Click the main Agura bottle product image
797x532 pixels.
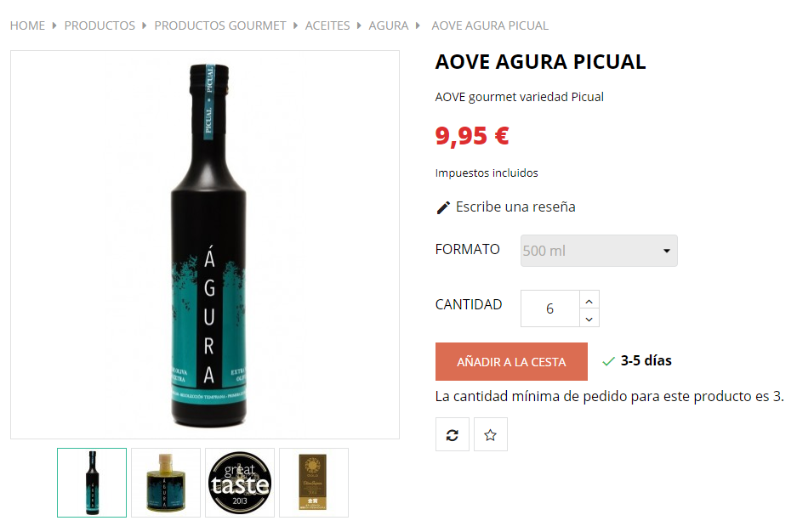tap(205, 245)
